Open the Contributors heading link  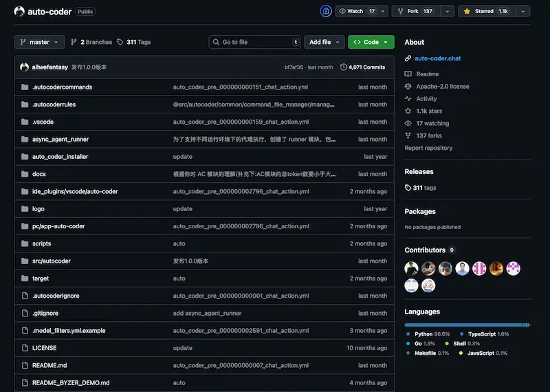(x=430, y=250)
